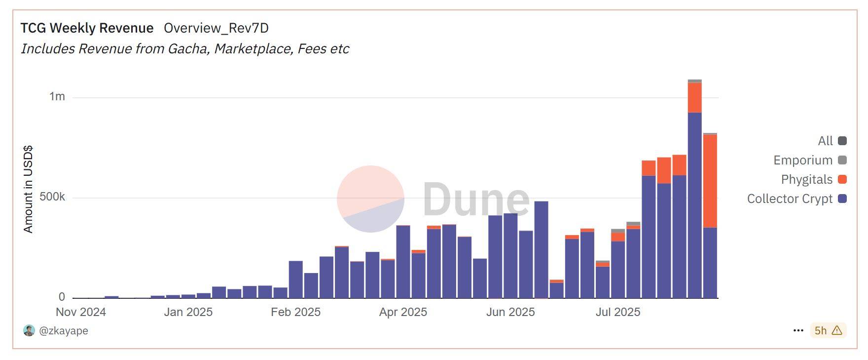Click the Jan 2025 axis label
The image size is (868, 360).
(x=188, y=312)
